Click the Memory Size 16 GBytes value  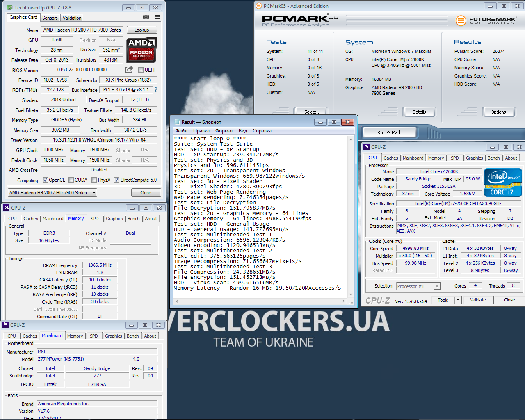[x=49, y=240]
